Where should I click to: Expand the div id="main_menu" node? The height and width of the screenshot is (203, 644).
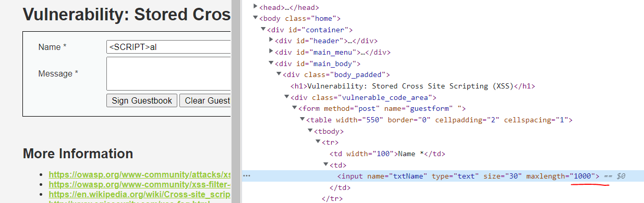[x=271, y=52]
